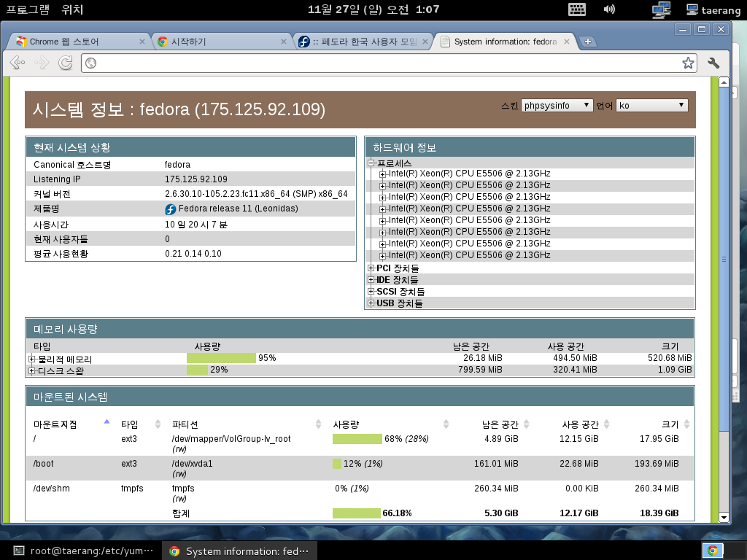
Task: Close the 페도라 한국 사용자 모임 tab
Action: tap(425, 42)
